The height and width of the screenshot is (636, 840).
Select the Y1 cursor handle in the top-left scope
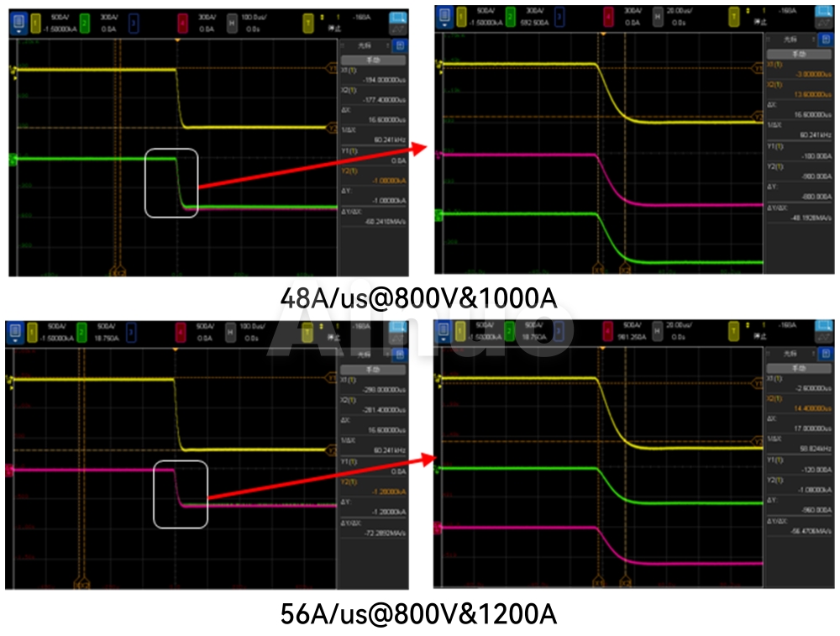click(x=332, y=69)
